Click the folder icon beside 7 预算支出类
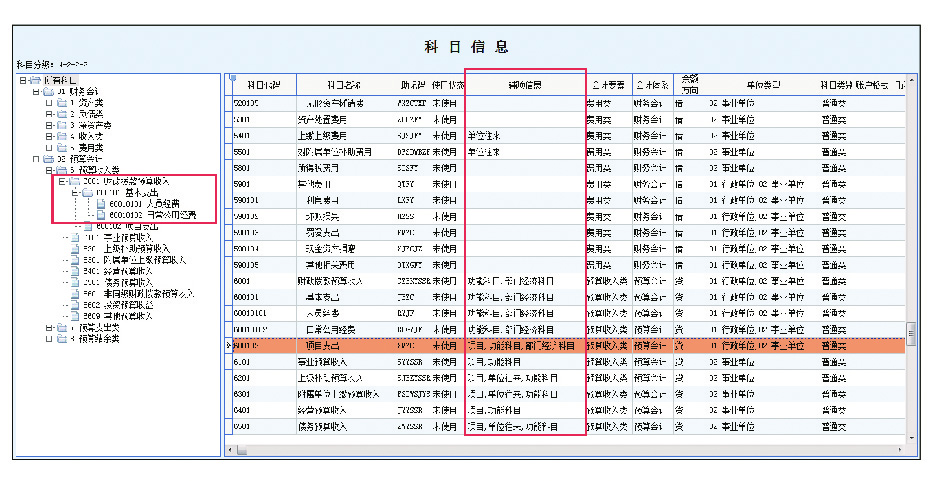The image size is (939, 481). pyautogui.click(x=61, y=327)
